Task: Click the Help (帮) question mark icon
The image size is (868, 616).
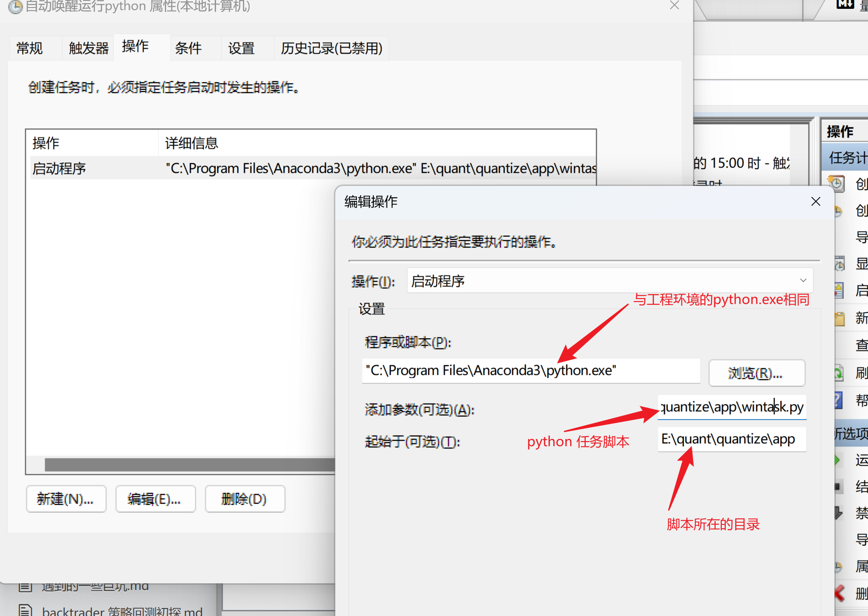Action: 838,400
